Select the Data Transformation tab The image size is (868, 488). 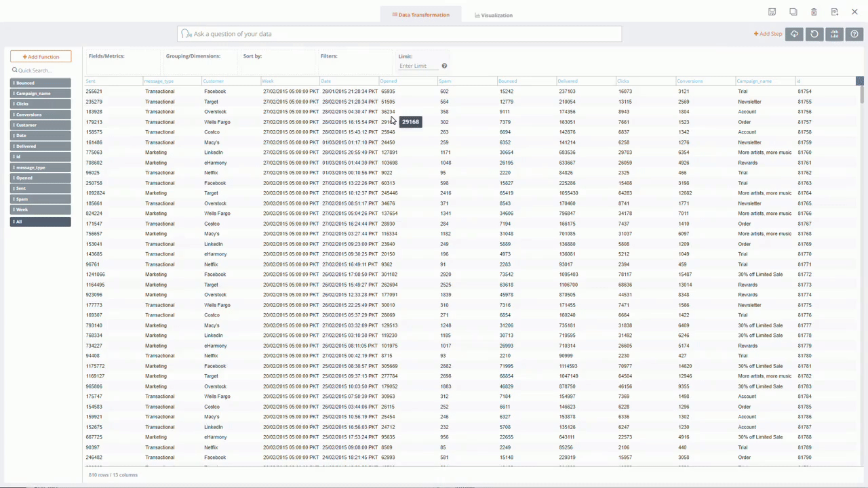(420, 15)
